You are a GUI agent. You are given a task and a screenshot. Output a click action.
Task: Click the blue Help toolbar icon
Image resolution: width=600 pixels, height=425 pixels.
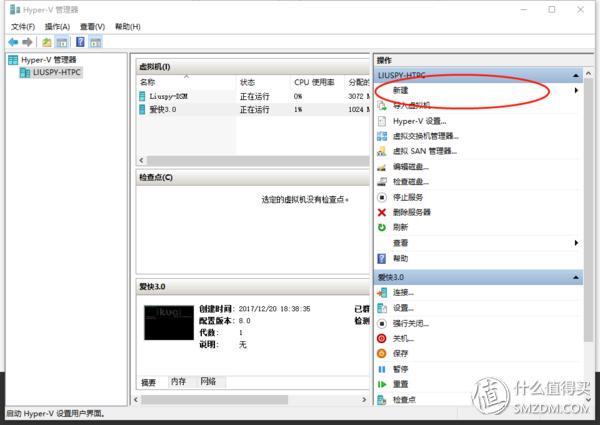pyautogui.click(x=80, y=42)
